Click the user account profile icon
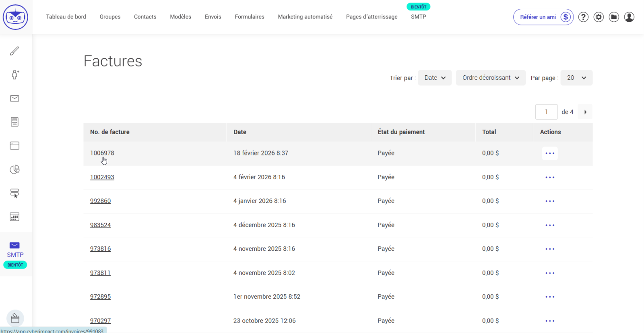The width and height of the screenshot is (644, 333). pos(629,17)
